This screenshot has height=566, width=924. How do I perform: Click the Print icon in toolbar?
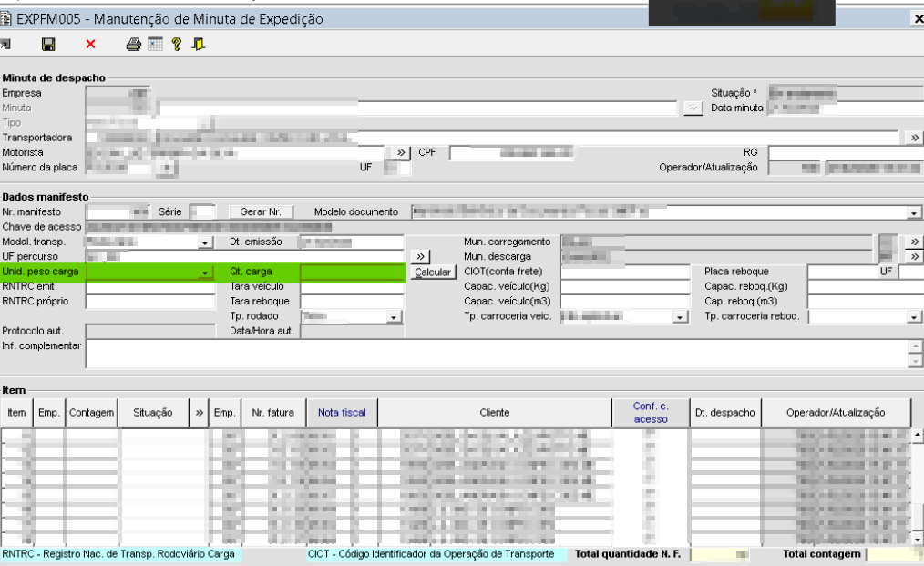pyautogui.click(x=134, y=45)
